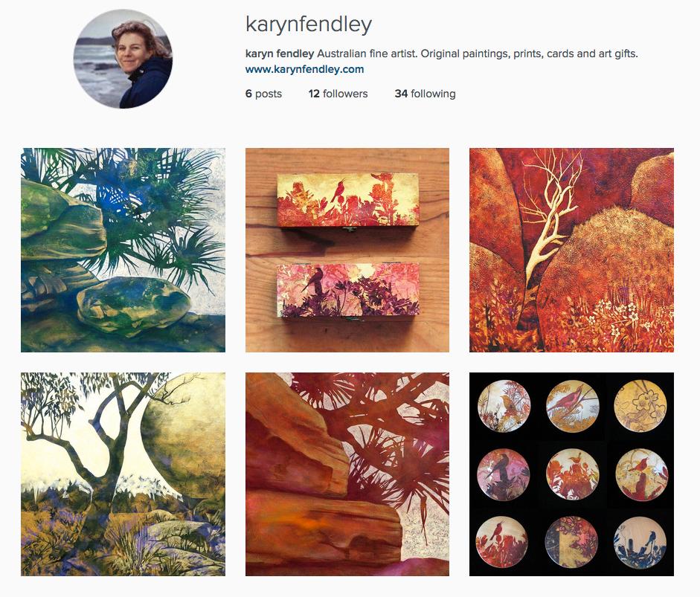Screen dimensions: 700x597
Task: Click the karynfendley username heading
Action: 309,25
